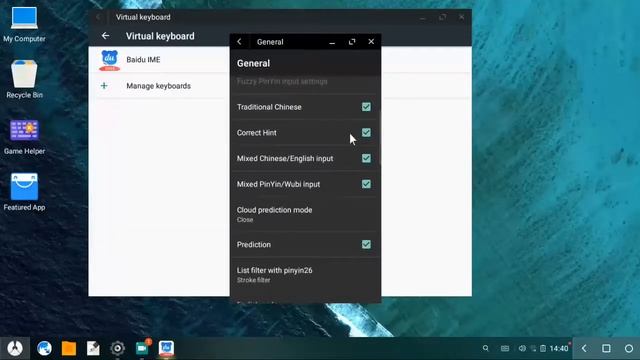Uncheck the Prediction checkbox
This screenshot has height=360, width=640.
point(366,244)
